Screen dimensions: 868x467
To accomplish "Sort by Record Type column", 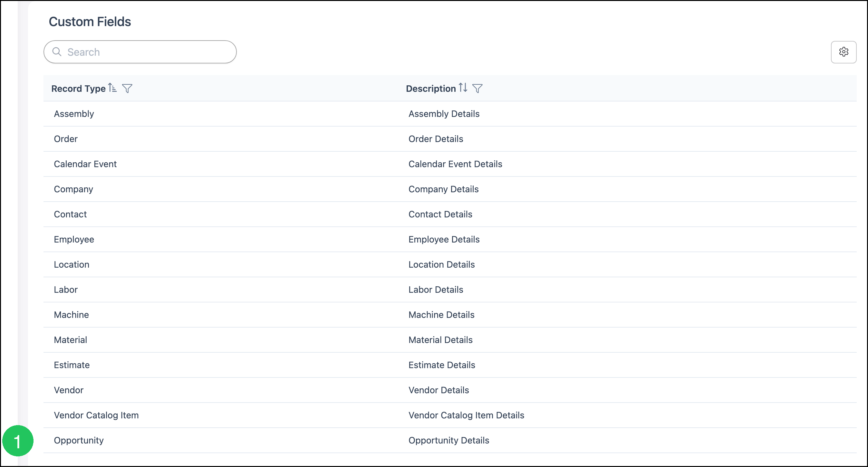I will click(x=112, y=88).
